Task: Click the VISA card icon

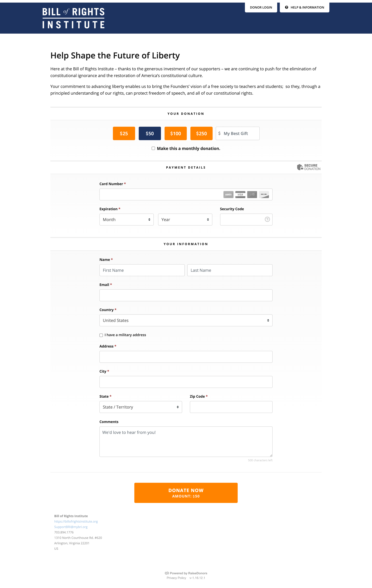Action: [240, 195]
